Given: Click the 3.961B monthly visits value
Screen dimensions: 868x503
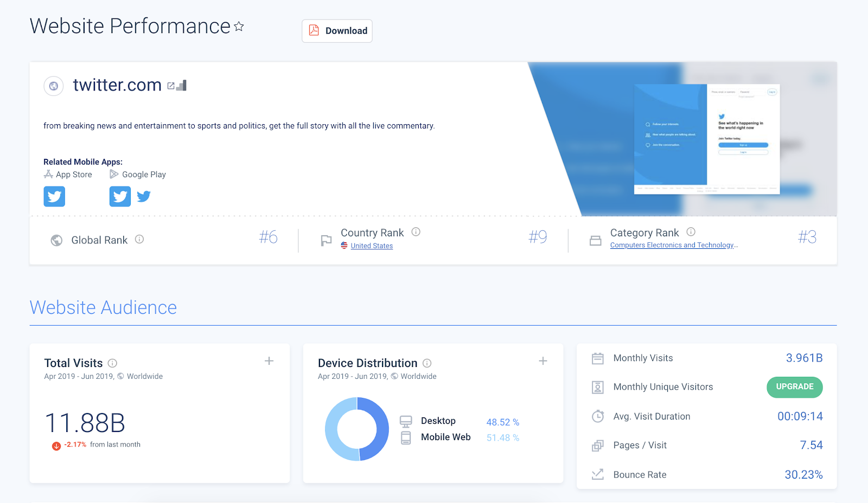Looking at the screenshot, I should tap(805, 358).
